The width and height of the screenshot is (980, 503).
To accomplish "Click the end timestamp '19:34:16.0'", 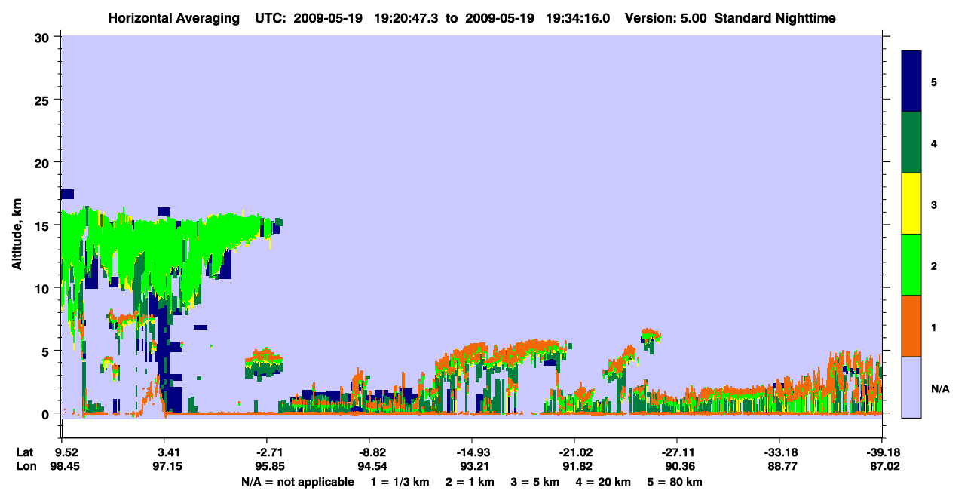I will [579, 18].
